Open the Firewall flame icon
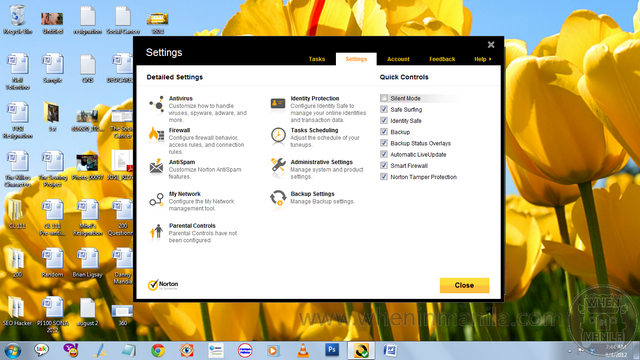 (x=156, y=134)
